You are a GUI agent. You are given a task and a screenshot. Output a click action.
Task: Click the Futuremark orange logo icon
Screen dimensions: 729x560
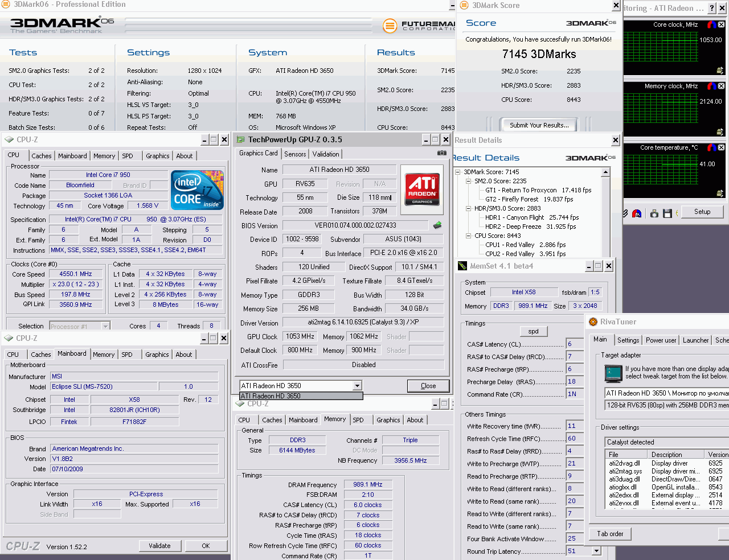point(390,26)
